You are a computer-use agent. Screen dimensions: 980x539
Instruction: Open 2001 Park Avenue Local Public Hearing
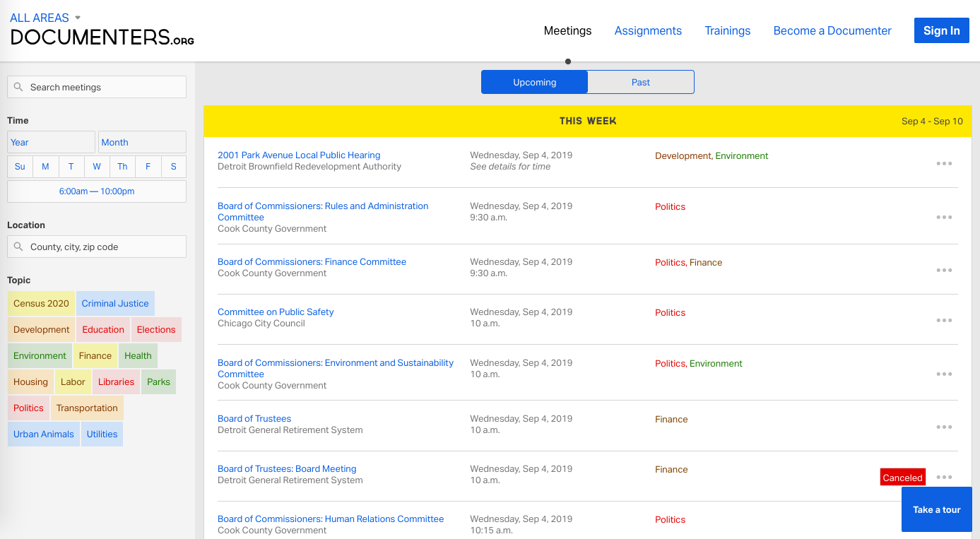(299, 155)
